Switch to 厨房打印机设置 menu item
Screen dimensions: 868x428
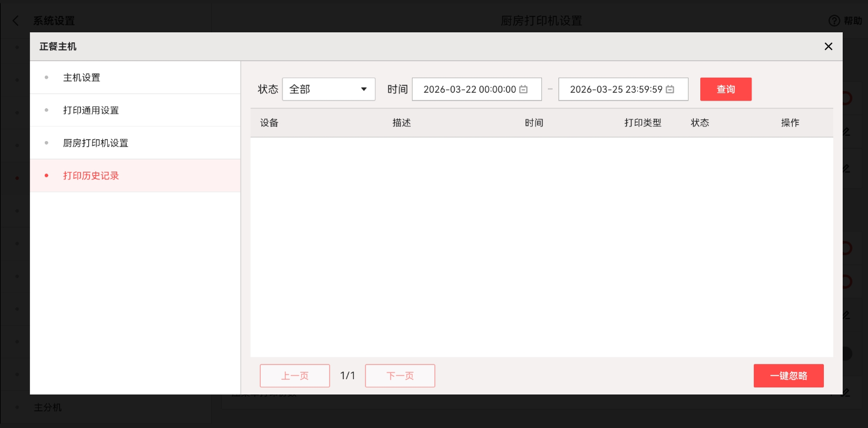[95, 143]
